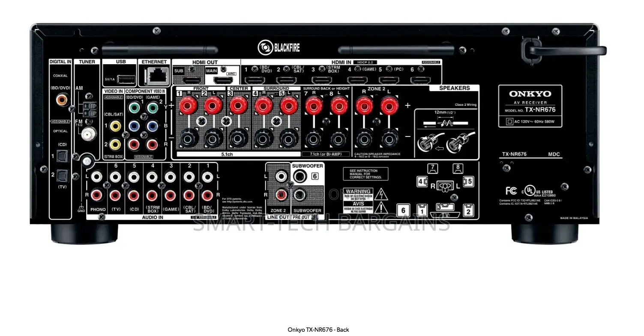
Task: Click Zone 2 line out L jack
Action: click(282, 176)
